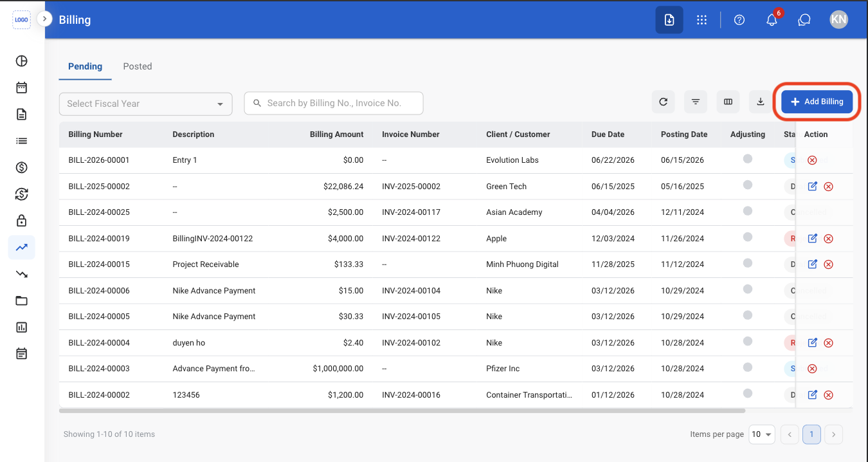This screenshot has width=868, height=462.
Task: Cancel billing BILL-2024-00002
Action: click(x=828, y=395)
